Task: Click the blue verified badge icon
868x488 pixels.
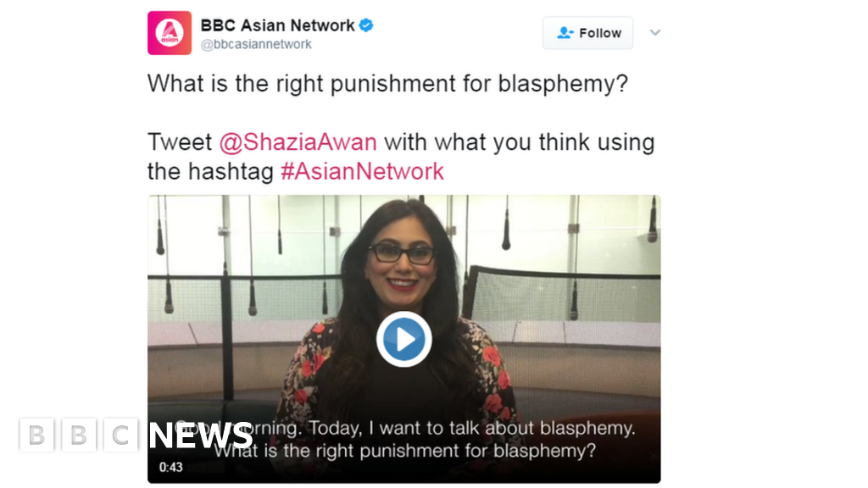Action: click(x=366, y=25)
